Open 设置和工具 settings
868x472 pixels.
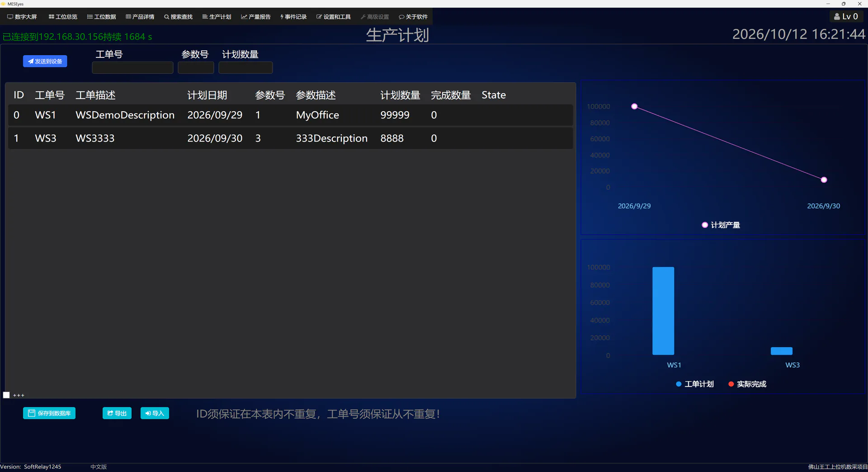(334, 17)
